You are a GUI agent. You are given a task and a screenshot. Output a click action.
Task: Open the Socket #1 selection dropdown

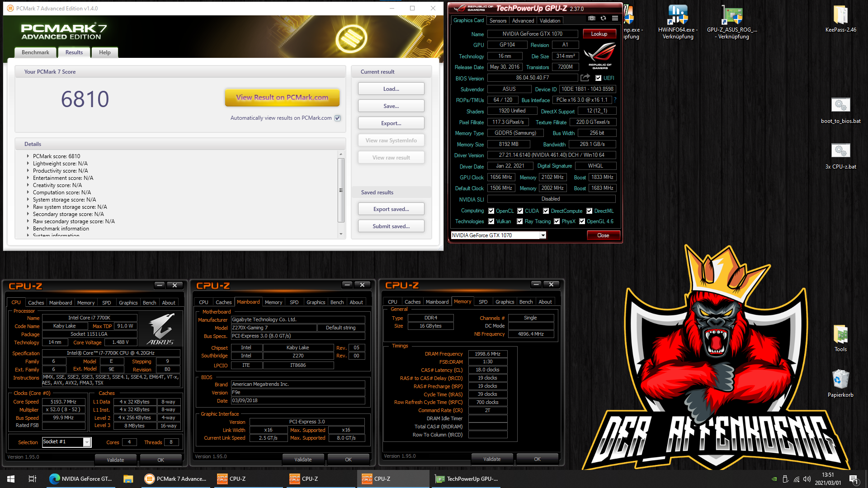tap(87, 442)
